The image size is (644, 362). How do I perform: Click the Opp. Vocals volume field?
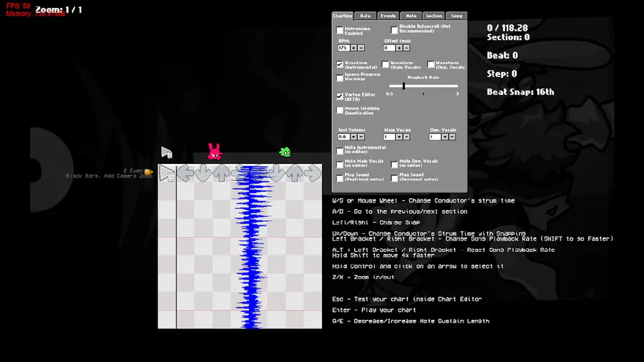coord(434,137)
